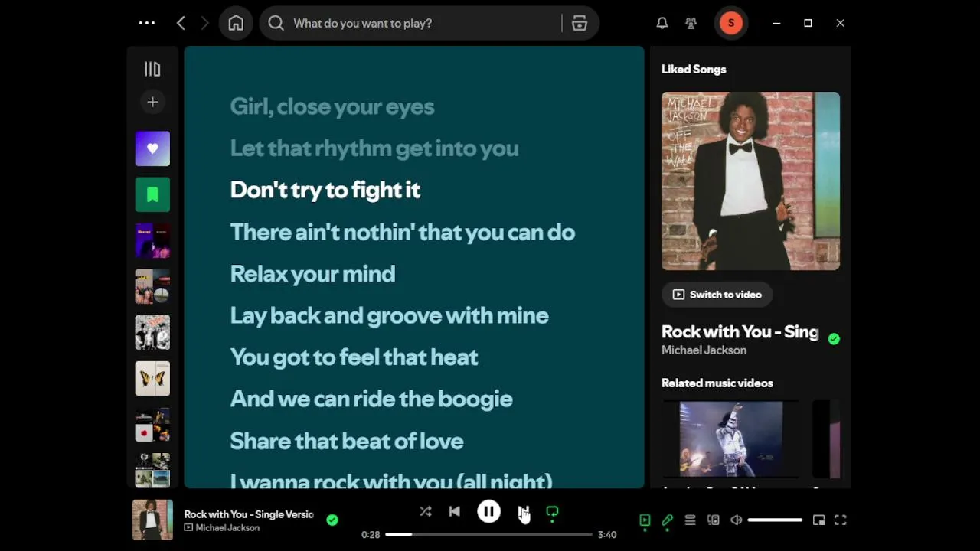Skip to the previous track

(454, 511)
